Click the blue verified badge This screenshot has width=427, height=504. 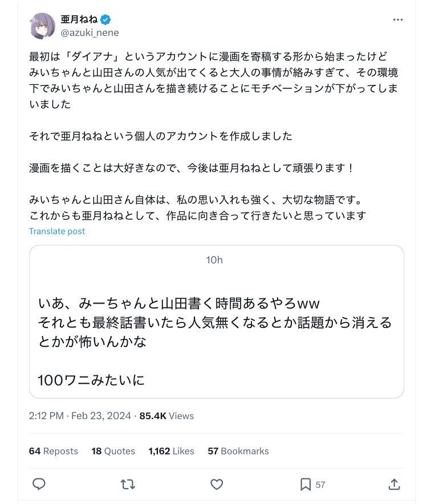click(x=105, y=19)
